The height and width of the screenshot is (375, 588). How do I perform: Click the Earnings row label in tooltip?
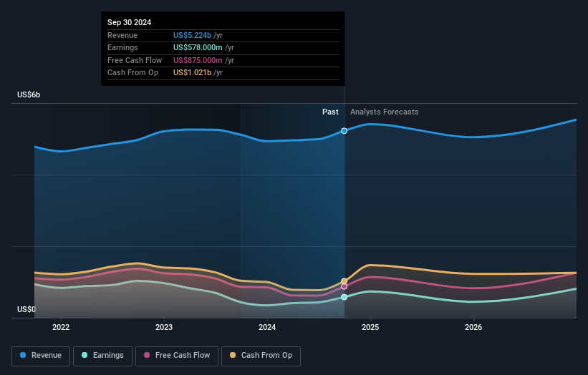(x=122, y=47)
